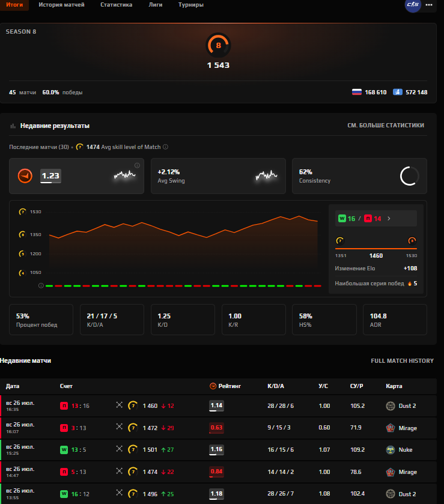
Task: Open the Турниры tab
Action: pyautogui.click(x=191, y=5)
